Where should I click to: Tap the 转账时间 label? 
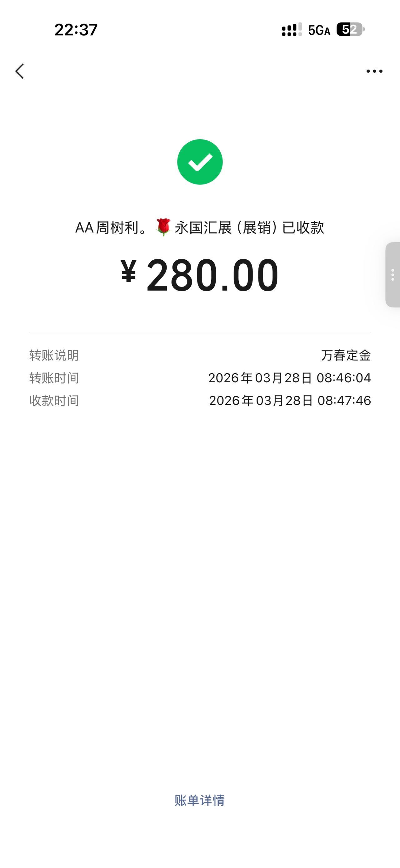[54, 378]
